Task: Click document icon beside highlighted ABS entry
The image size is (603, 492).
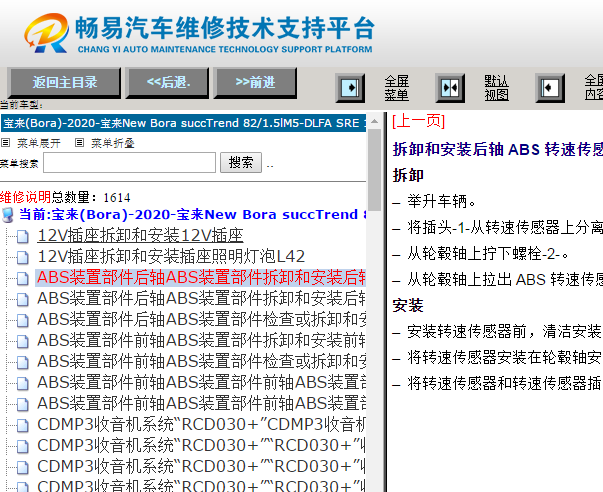Action: tap(23, 279)
